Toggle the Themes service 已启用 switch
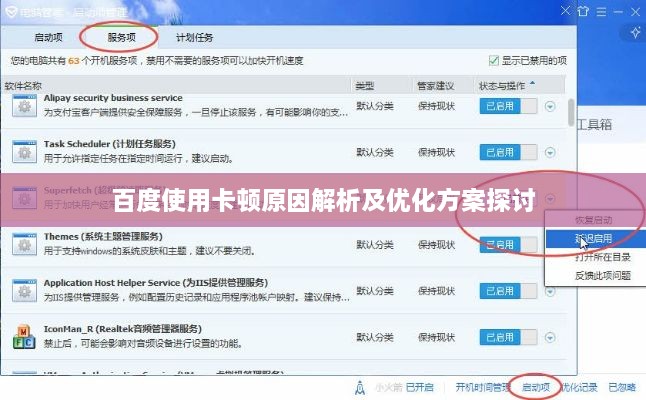The height and width of the screenshot is (400, 646). coord(508,245)
